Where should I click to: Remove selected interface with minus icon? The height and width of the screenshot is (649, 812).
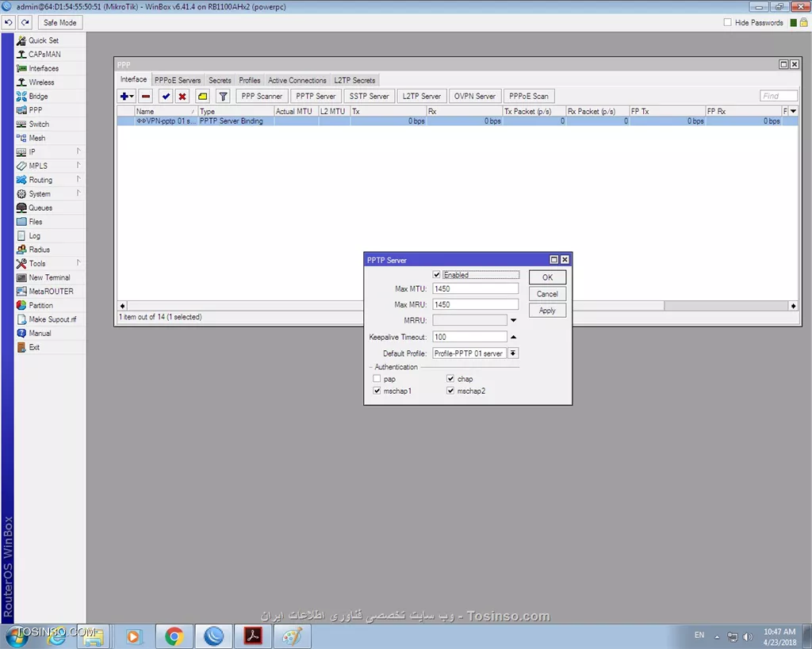click(x=146, y=96)
